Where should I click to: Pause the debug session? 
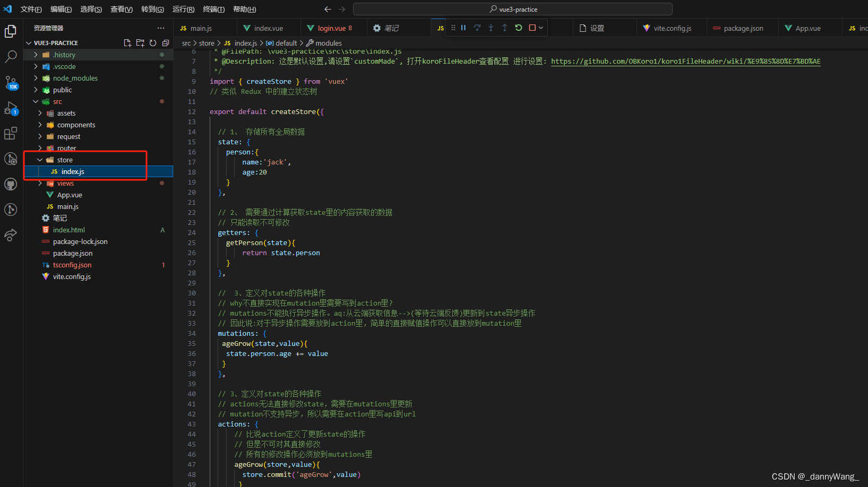(x=463, y=28)
